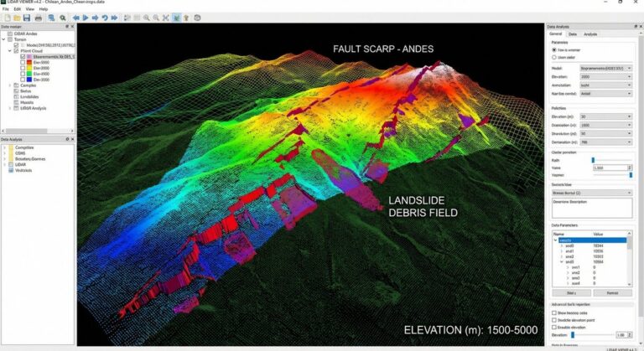Collapse the Terrain tree node
This screenshot has height=351, width=644.
[3, 39]
